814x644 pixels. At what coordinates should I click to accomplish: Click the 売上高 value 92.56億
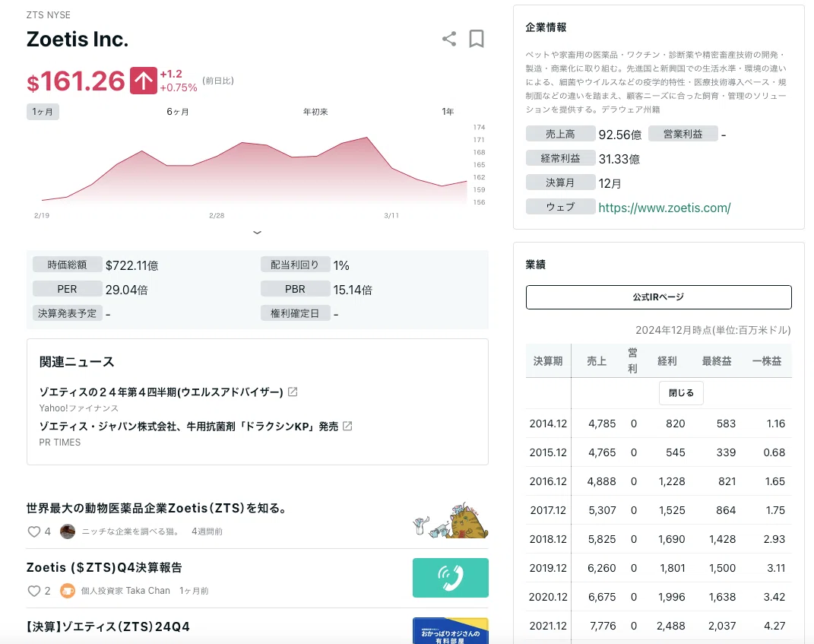[620, 135]
